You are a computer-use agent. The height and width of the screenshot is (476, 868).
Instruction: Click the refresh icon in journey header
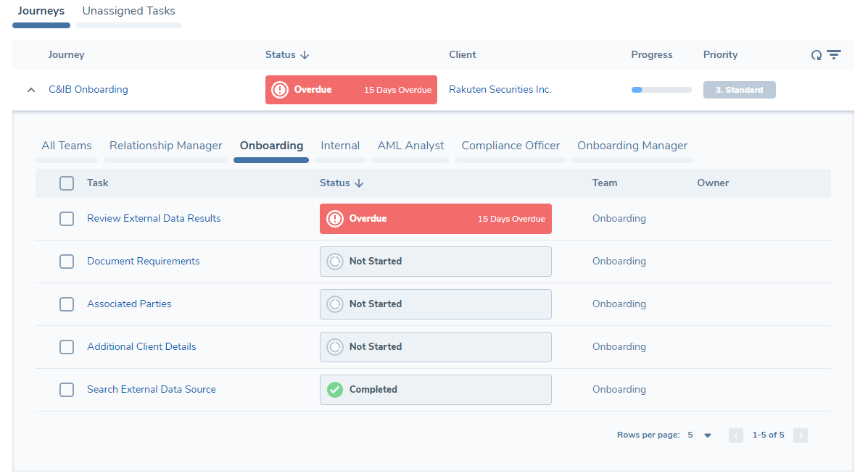click(x=817, y=55)
